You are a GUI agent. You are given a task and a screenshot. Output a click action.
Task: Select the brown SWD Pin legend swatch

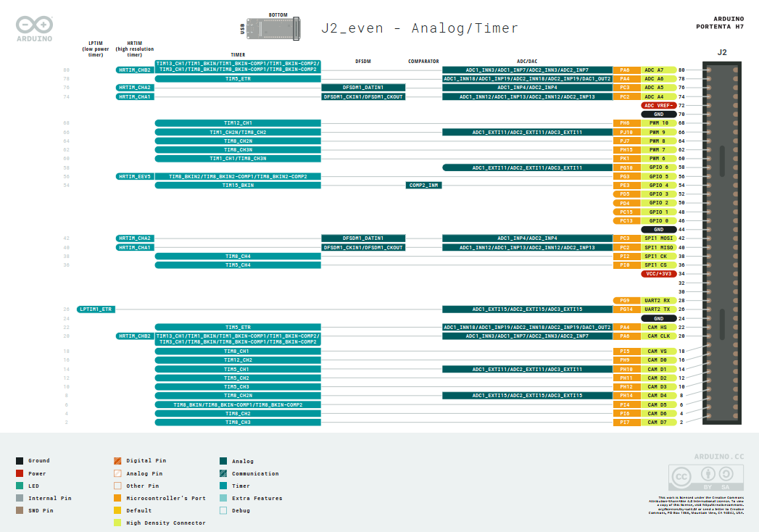coord(20,510)
